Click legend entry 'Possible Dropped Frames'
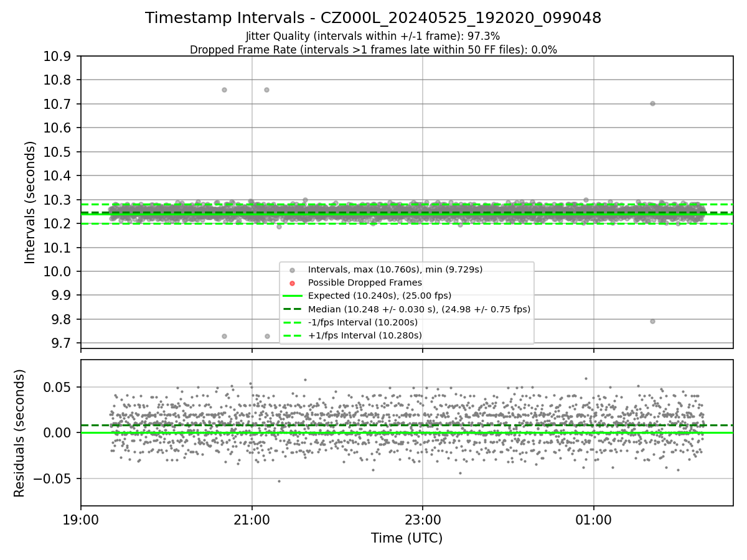This screenshot has width=747, height=560. tap(365, 282)
